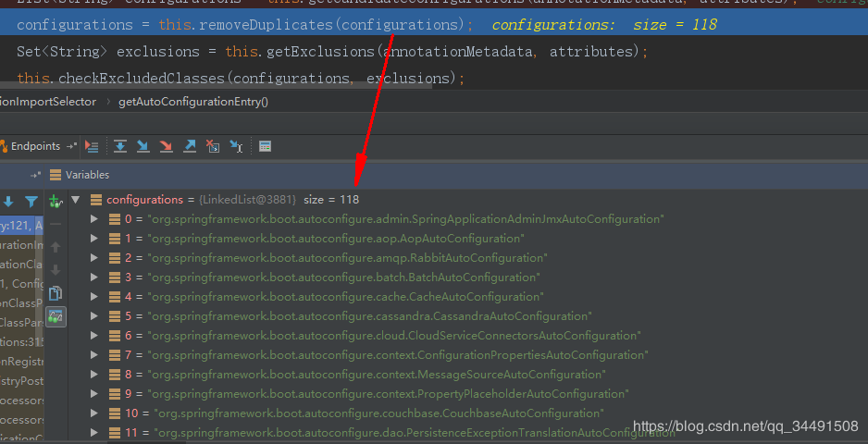868x444 pixels.
Task: Open the Evaluate Expression calculator icon
Action: (x=266, y=146)
